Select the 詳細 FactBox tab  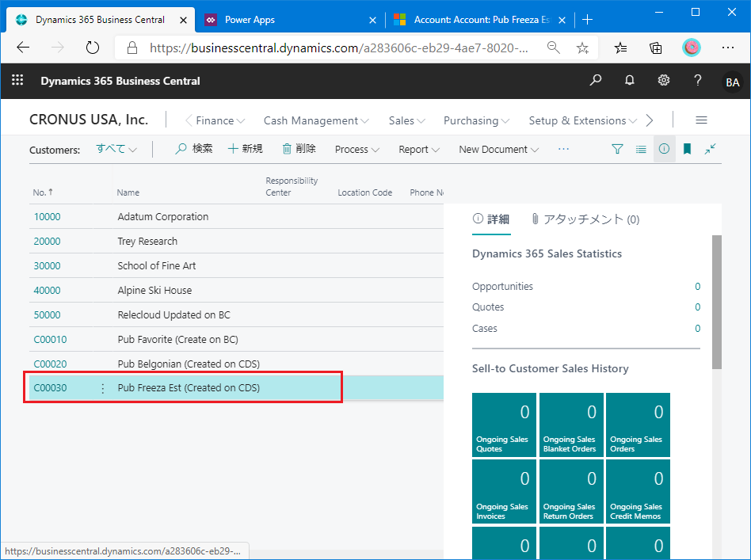(x=491, y=219)
